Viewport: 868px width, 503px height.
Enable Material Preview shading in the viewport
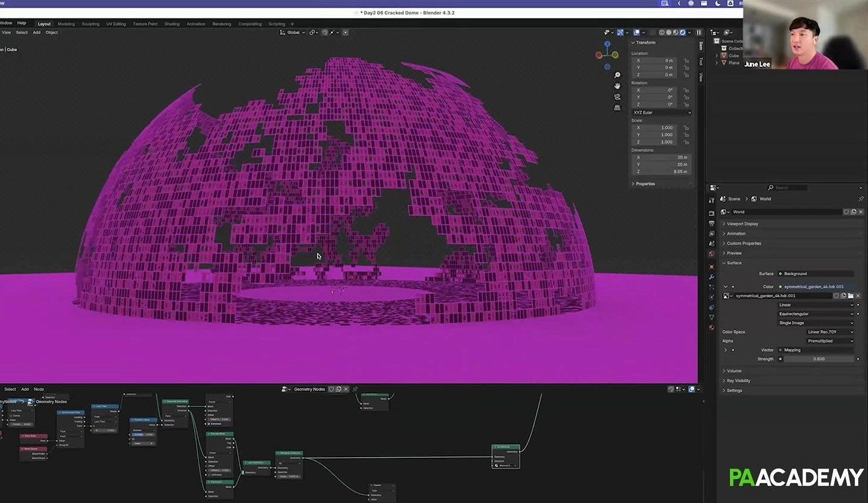[676, 33]
